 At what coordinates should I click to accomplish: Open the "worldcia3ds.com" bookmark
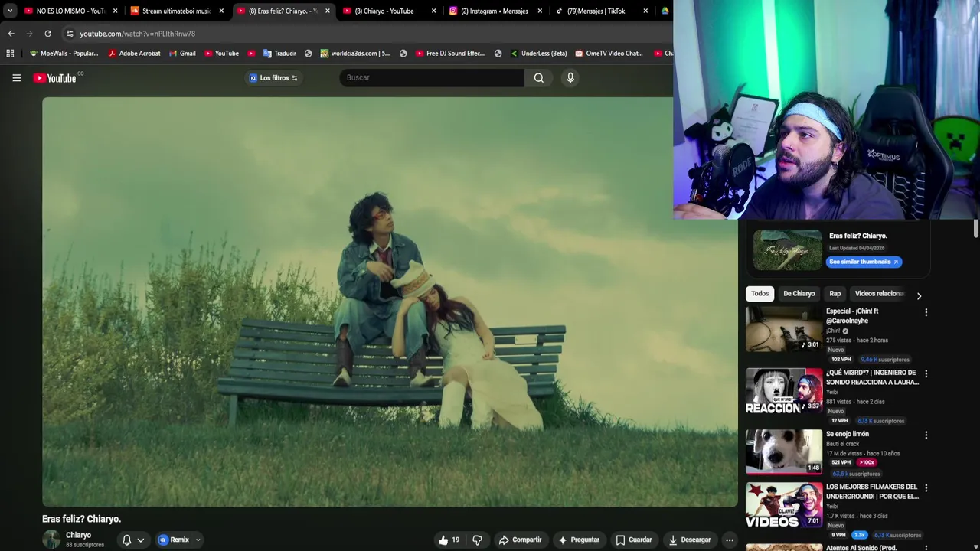point(354,54)
